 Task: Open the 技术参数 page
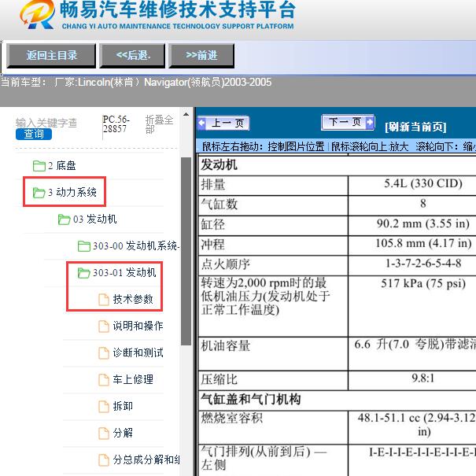click(133, 300)
